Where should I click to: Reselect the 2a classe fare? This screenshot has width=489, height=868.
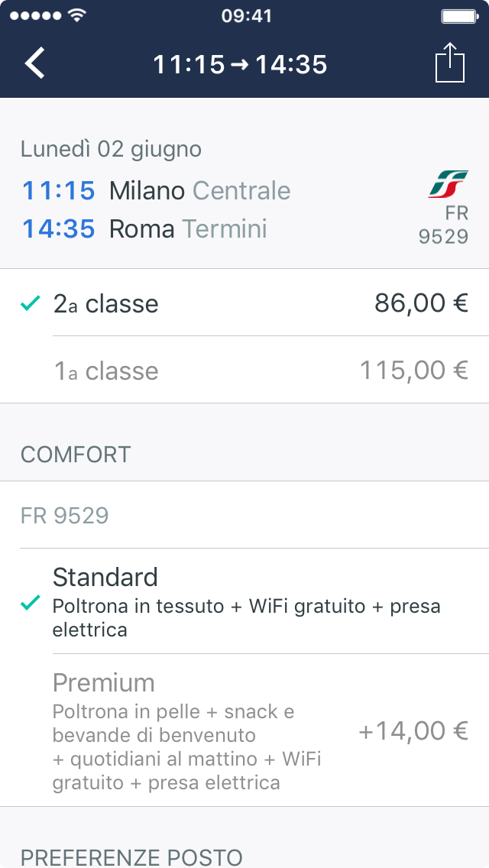pos(244,303)
